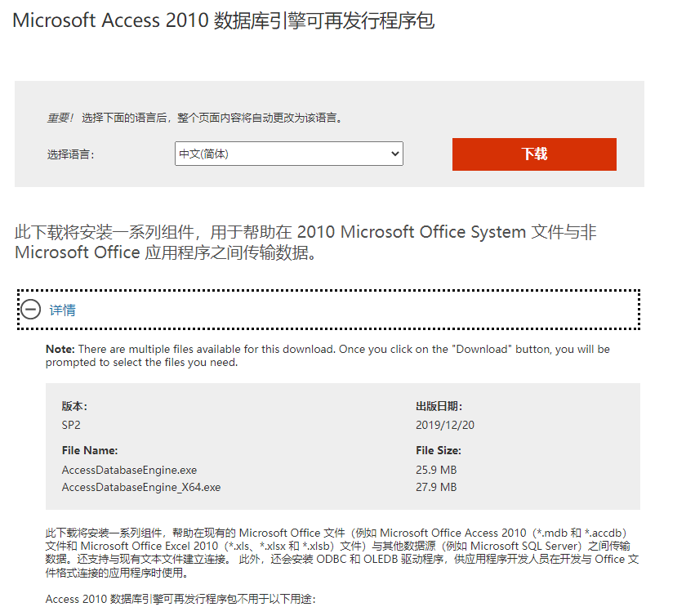Click the 版本: label

point(74,406)
